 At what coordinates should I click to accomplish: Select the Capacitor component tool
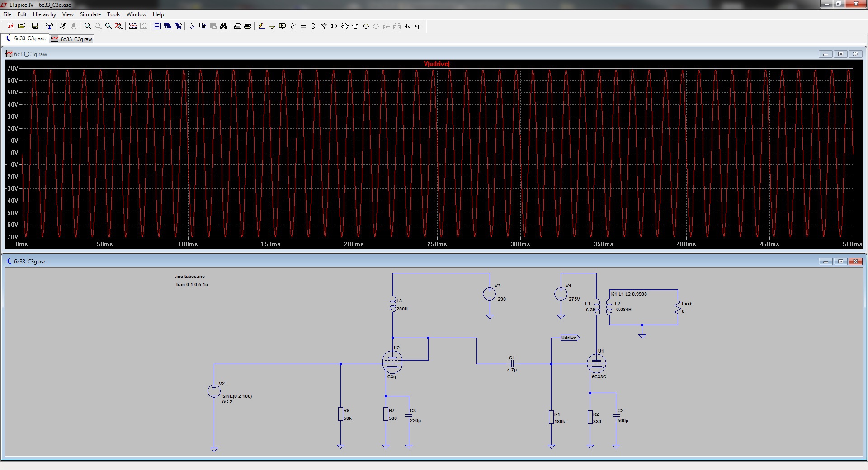point(303,26)
